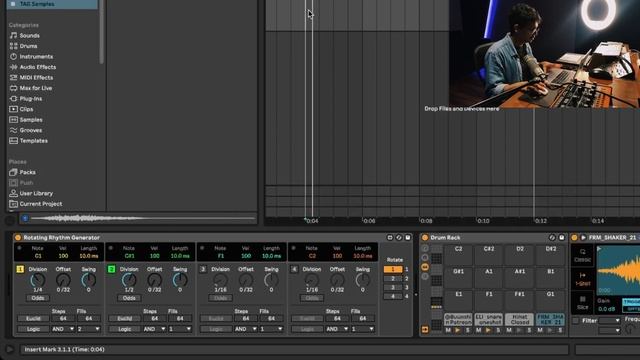This screenshot has width=640, height=360.
Task: Toggle sequencer lane 1 on
Action: [x=20, y=269]
